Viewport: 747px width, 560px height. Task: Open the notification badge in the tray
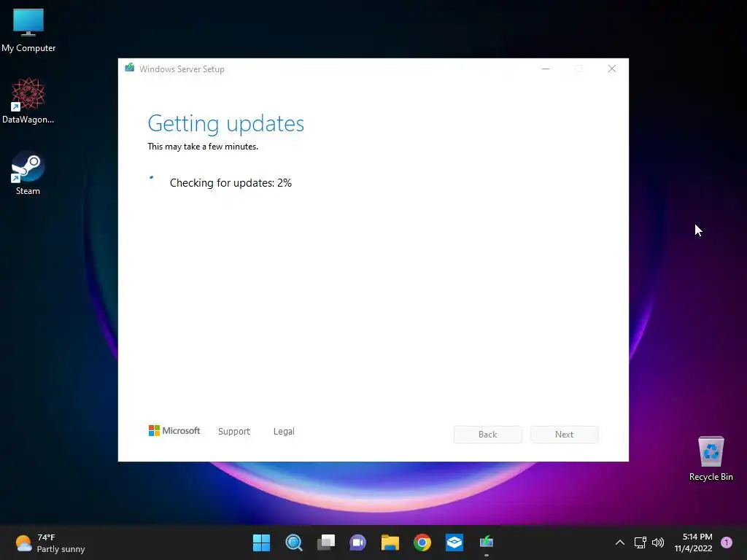coord(727,542)
